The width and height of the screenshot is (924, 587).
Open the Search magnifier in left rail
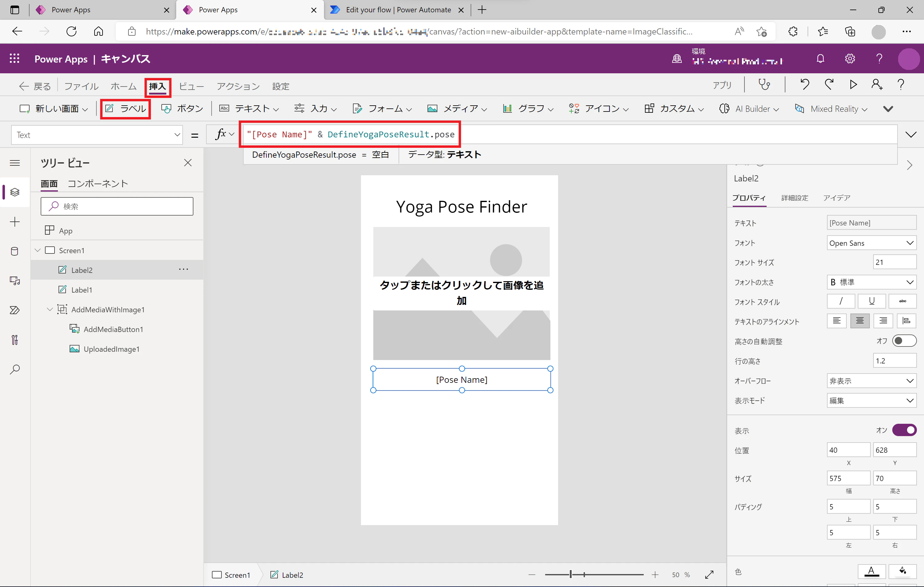tap(14, 370)
